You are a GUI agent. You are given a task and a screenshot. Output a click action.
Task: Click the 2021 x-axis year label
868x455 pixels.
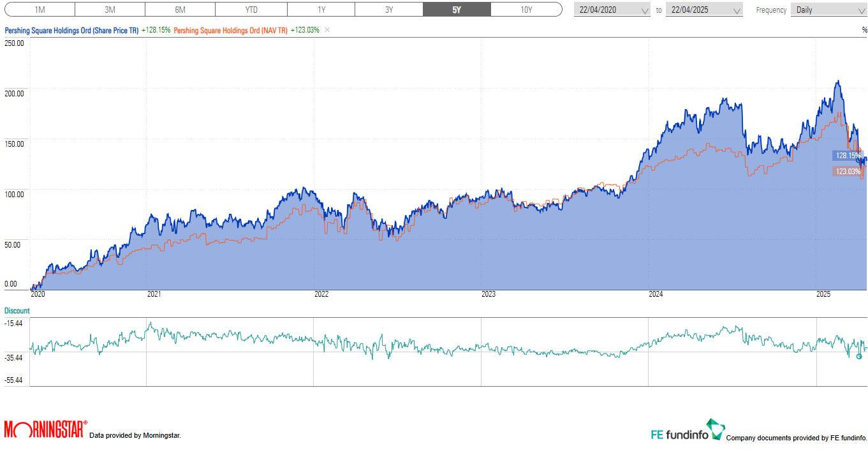[x=154, y=294]
